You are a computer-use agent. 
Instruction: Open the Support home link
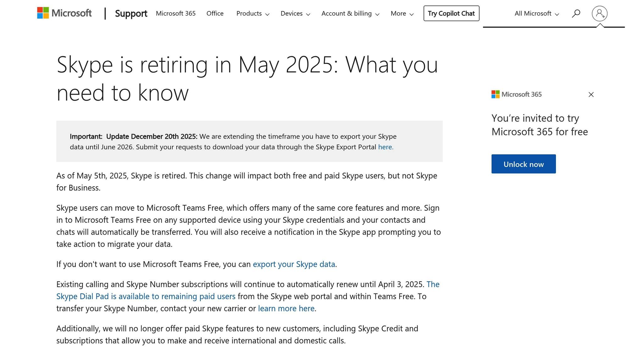[x=131, y=14]
